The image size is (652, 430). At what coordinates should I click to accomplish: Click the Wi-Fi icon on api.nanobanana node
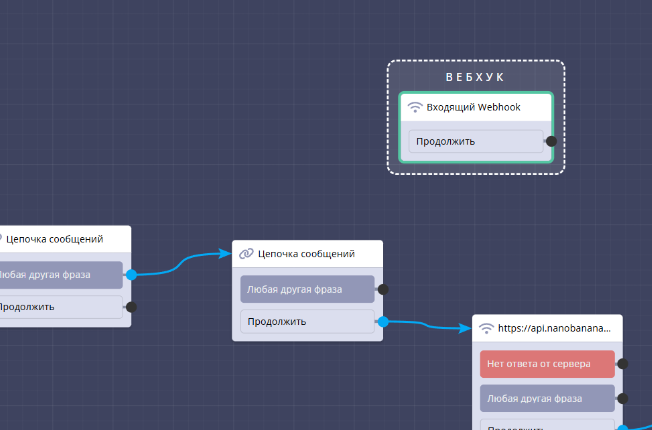click(x=486, y=328)
